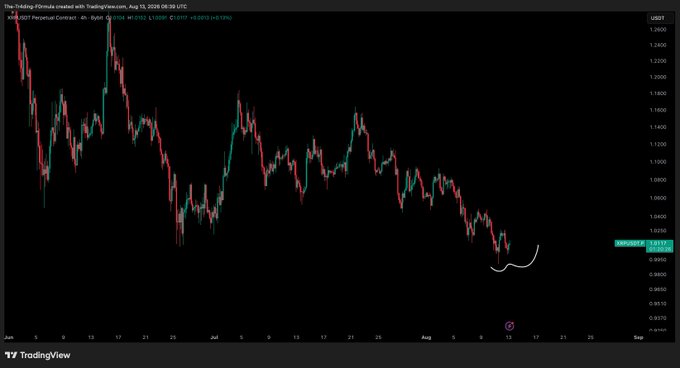Click the header text created with TradingView.com
Viewport: 680px width, 368px height.
tap(91, 7)
